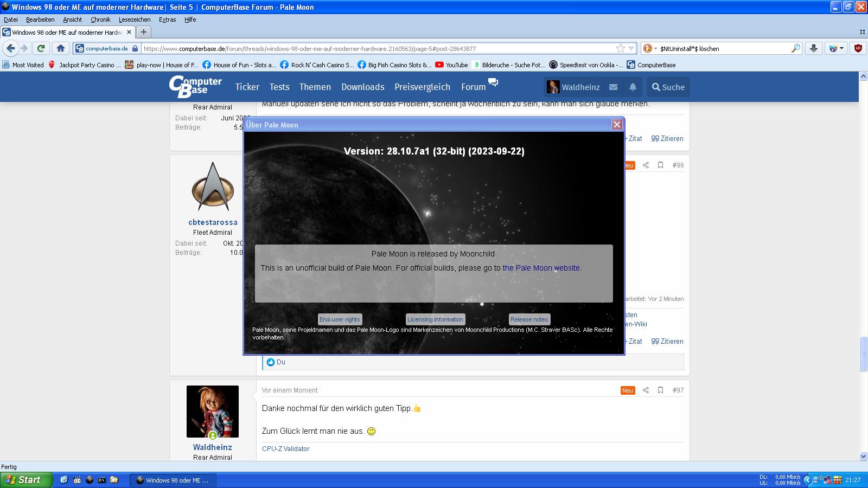Image resolution: width=868 pixels, height=488 pixels.
Task: Focus the URL address bar
Action: pos(378,48)
